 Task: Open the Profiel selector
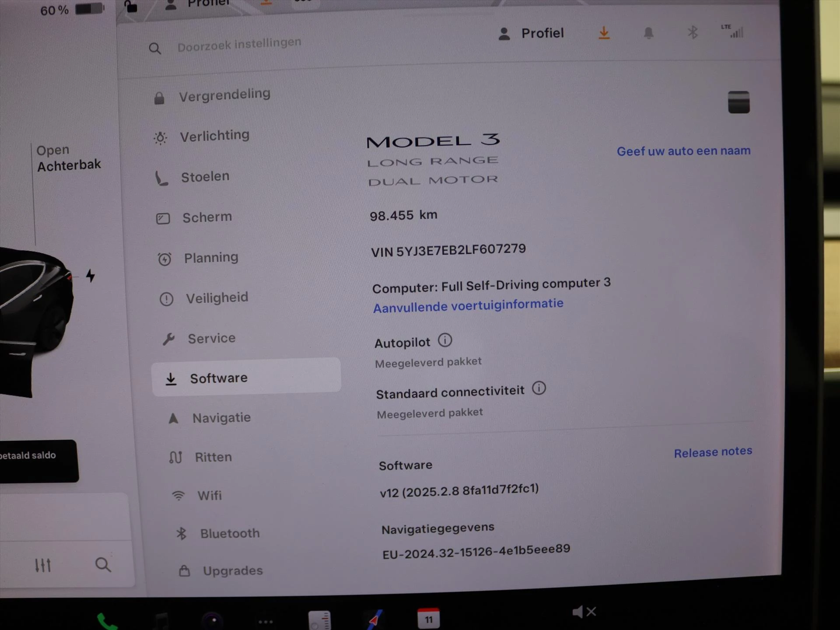[x=531, y=34]
